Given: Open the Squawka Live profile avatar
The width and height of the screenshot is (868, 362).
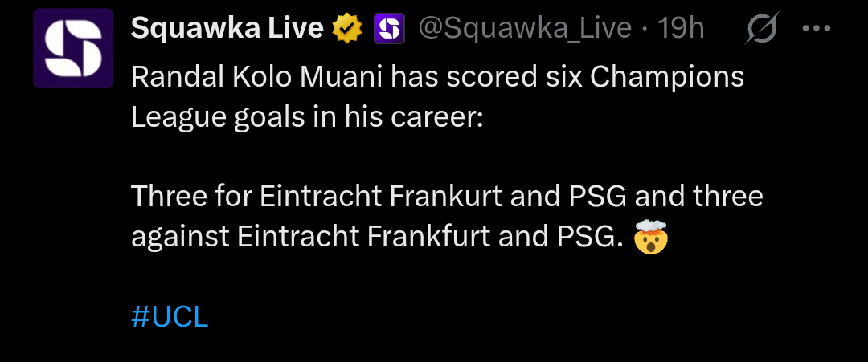Looking at the screenshot, I should coord(73,48).
